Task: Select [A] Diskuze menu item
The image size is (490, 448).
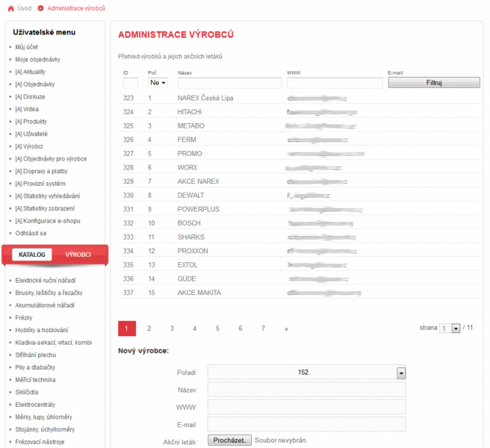Action: point(31,97)
